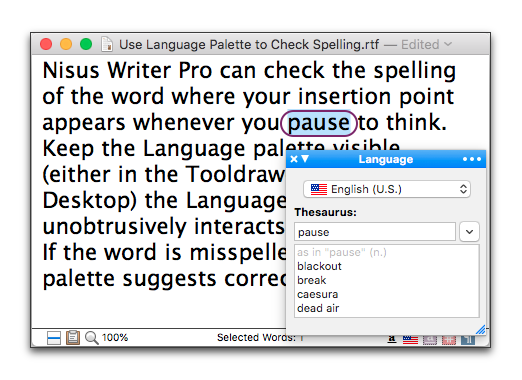Open the clipboard icon in status bar

tap(73, 337)
